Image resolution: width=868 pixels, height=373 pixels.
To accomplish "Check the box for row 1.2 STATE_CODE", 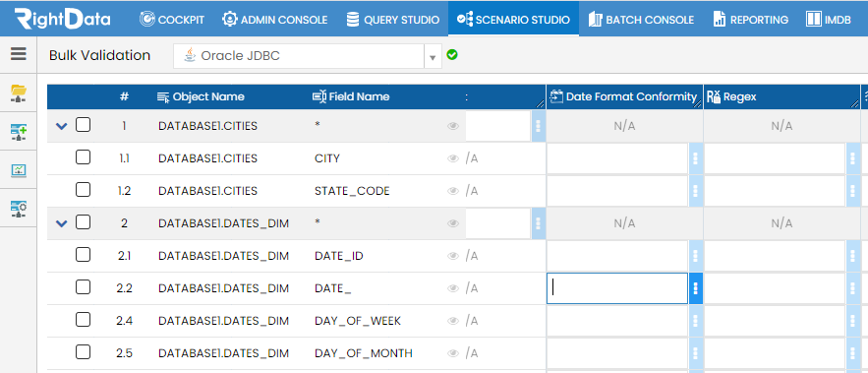I will tap(83, 190).
